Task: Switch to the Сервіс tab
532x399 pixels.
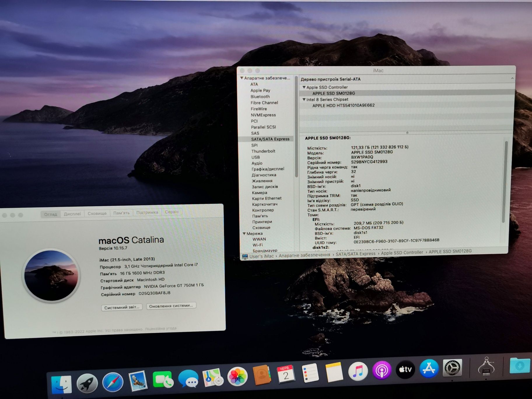Action: pyautogui.click(x=172, y=212)
